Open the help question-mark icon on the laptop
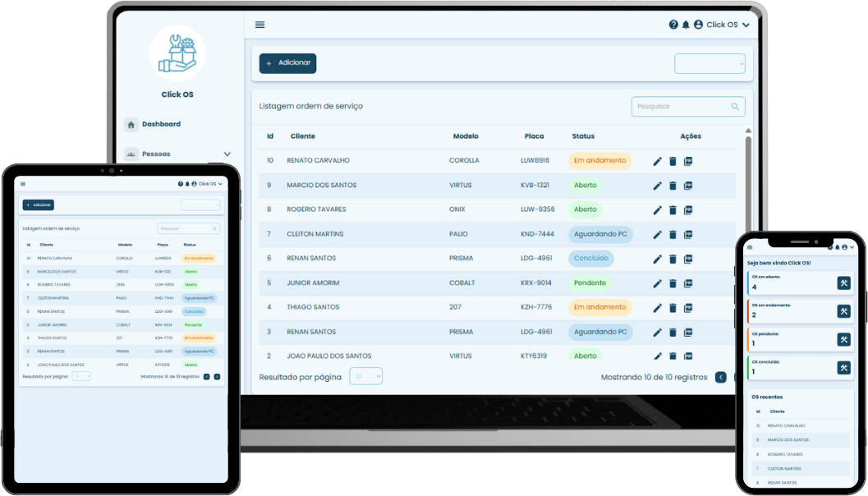Screen dimensions: 868x496 click(673, 25)
